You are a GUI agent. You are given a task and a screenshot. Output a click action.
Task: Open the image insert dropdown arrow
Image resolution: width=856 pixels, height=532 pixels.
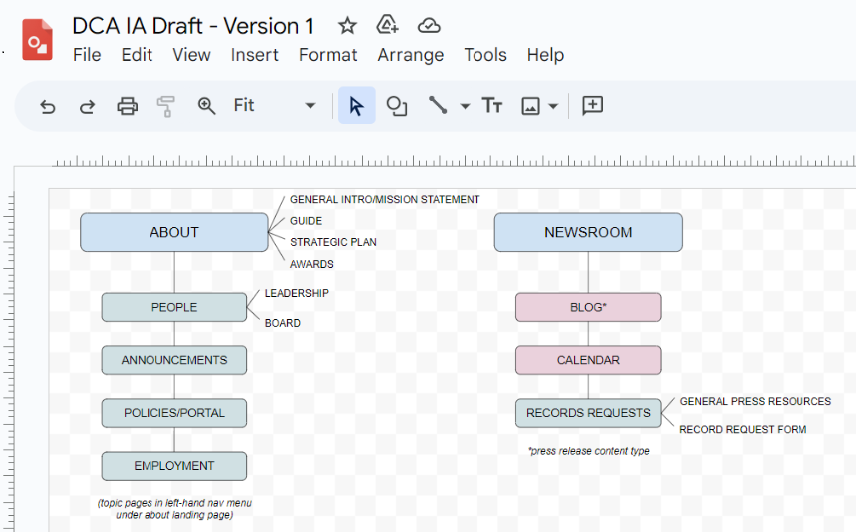(x=553, y=106)
